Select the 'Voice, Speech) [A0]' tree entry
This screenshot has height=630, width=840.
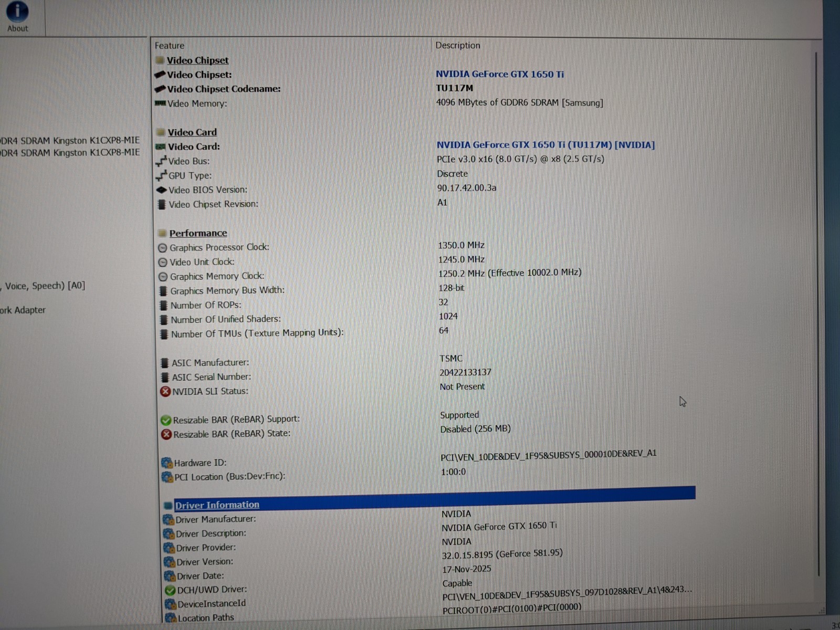tap(43, 286)
